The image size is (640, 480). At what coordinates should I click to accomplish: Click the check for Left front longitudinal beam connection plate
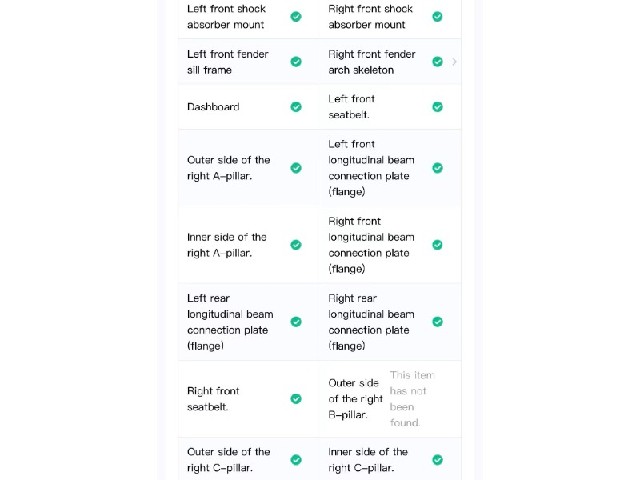[x=437, y=168]
